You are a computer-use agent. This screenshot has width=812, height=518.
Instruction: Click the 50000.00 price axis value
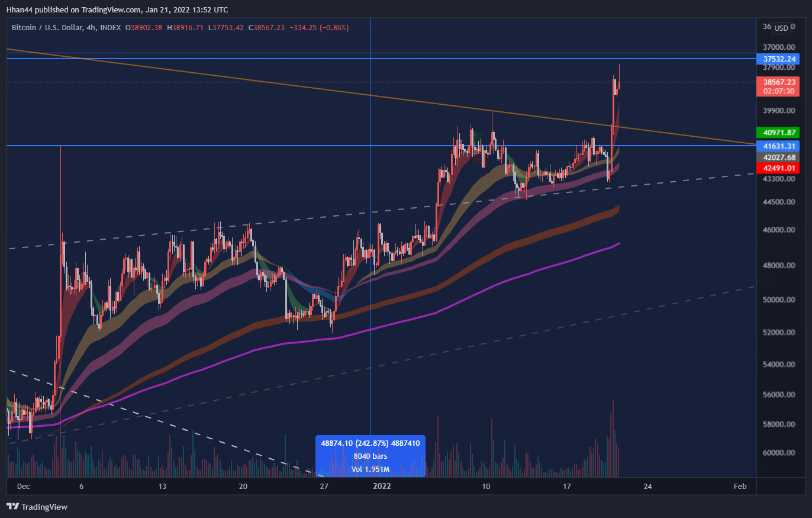coord(779,300)
